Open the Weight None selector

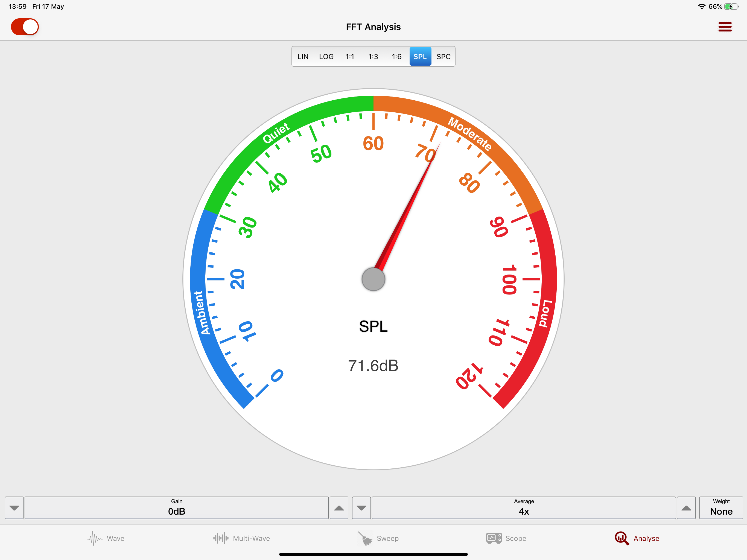point(721,508)
